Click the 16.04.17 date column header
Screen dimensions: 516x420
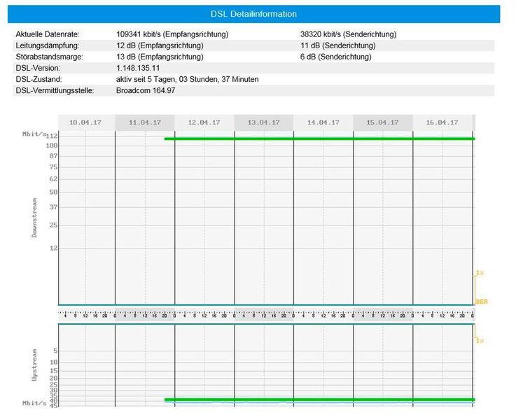coord(442,122)
